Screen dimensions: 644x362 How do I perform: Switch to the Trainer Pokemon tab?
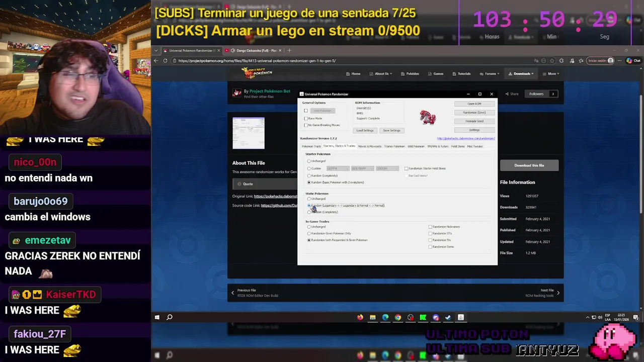coord(394,146)
